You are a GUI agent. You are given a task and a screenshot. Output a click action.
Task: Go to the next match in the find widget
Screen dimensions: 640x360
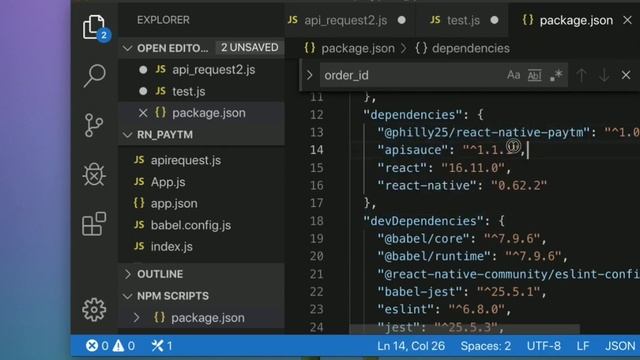pos(604,75)
